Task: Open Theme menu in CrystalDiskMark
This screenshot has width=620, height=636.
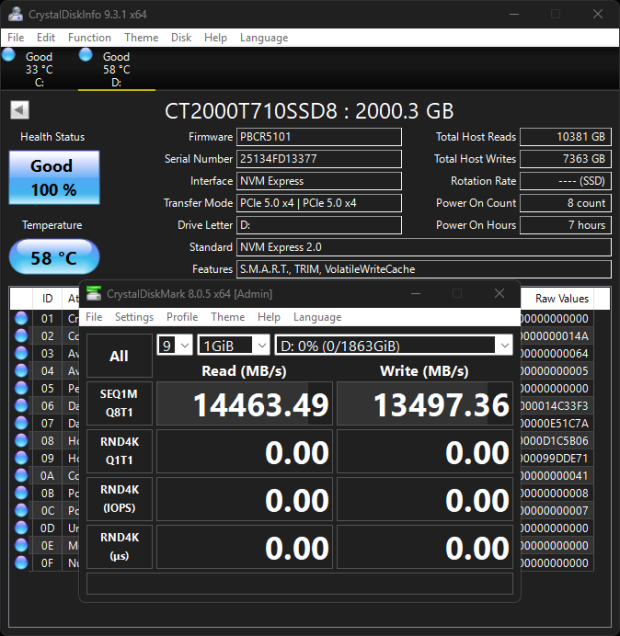Action: coord(227,317)
